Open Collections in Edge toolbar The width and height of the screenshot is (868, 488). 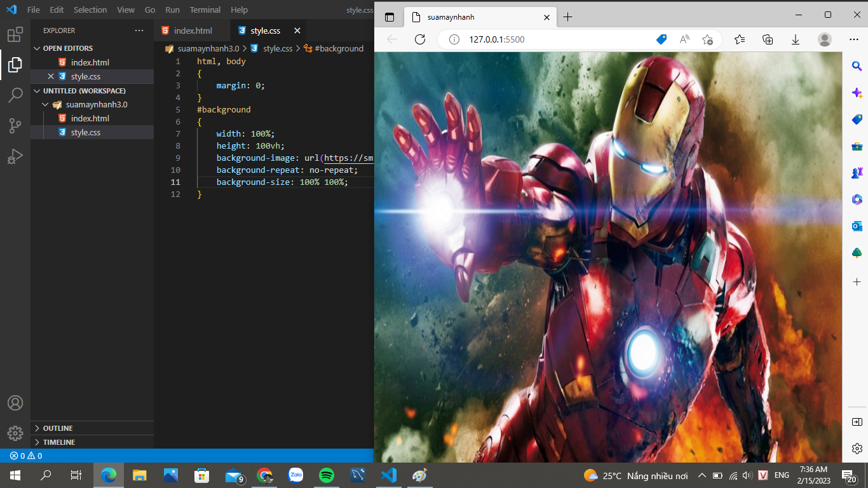coord(768,39)
